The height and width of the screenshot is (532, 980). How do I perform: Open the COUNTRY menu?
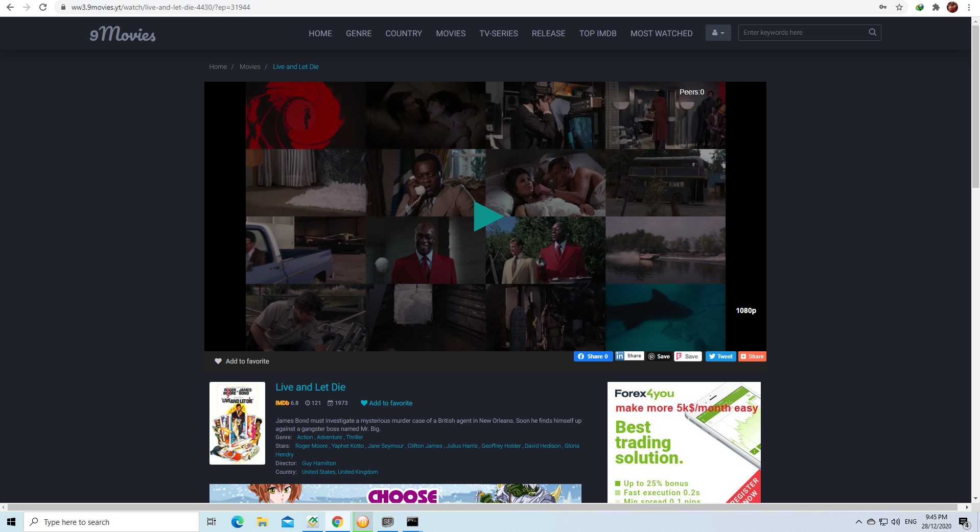pos(404,33)
